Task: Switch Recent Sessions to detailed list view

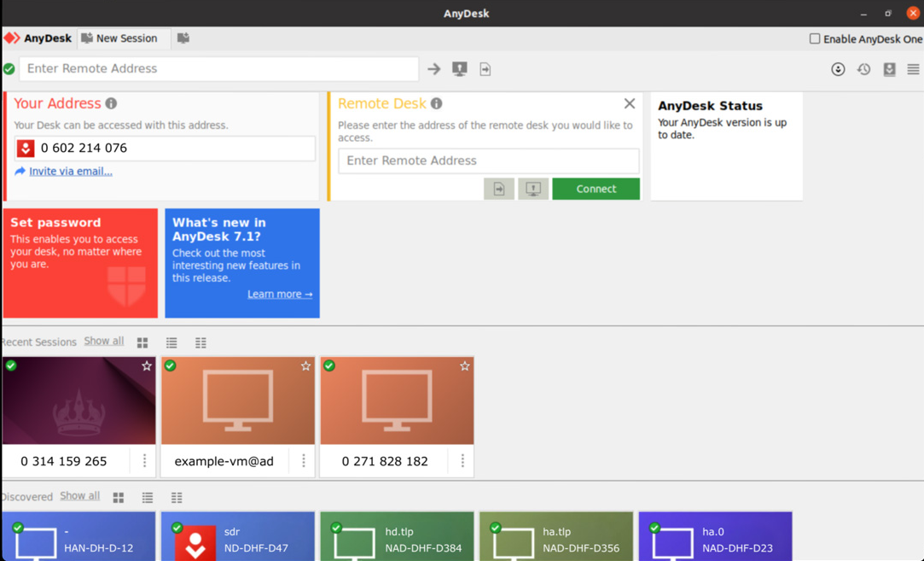Action: click(x=201, y=342)
